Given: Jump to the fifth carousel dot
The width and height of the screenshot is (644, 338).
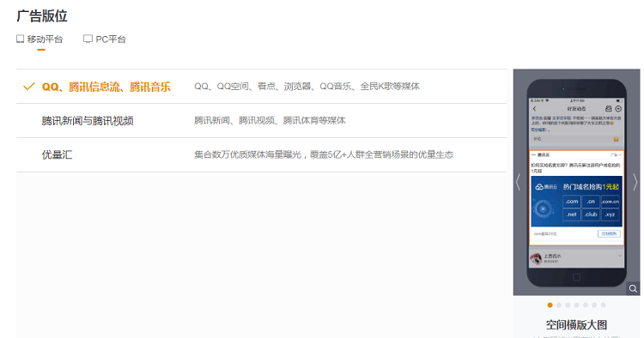Looking at the screenshot, I should (x=586, y=305).
